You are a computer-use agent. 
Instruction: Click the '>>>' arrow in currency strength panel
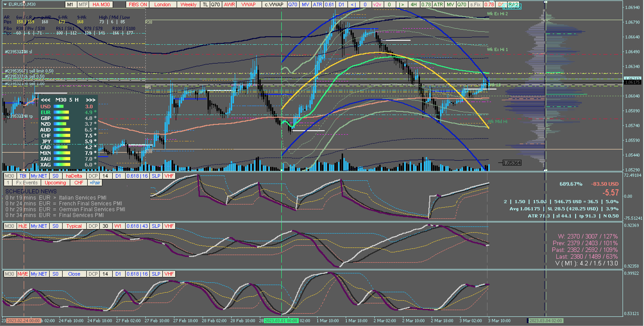click(91, 100)
